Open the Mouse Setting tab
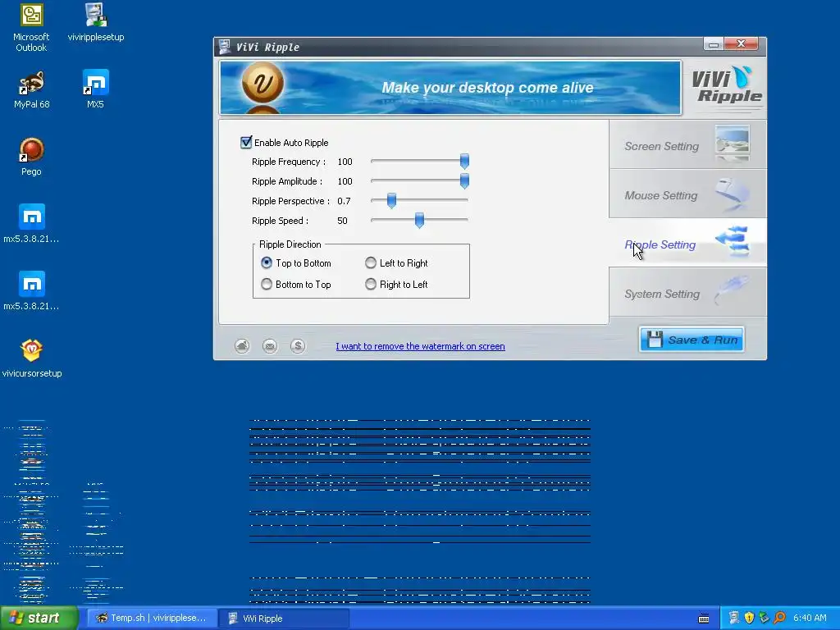 (x=688, y=194)
